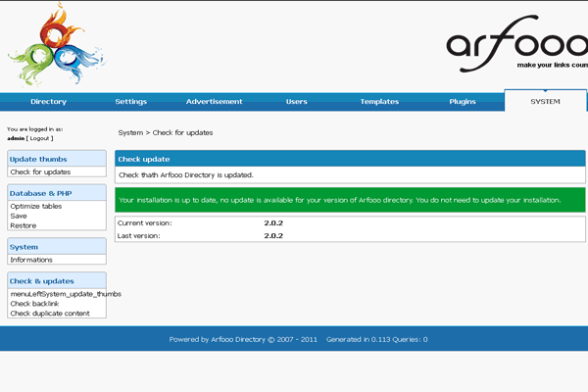Click menuLeftSystem_update_thumbs link
Screen dimensions: 588x392
point(66,294)
